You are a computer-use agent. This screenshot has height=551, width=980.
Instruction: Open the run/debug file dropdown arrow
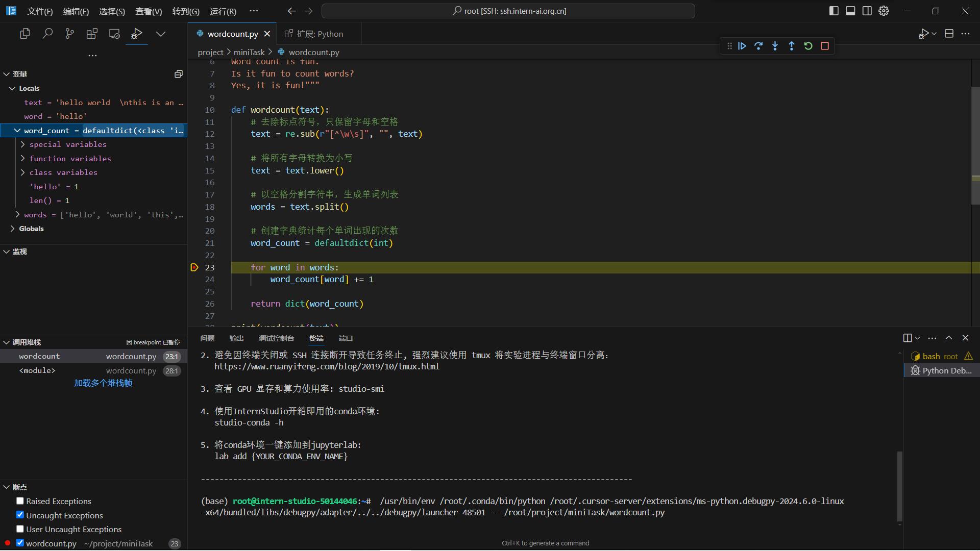coord(934,34)
